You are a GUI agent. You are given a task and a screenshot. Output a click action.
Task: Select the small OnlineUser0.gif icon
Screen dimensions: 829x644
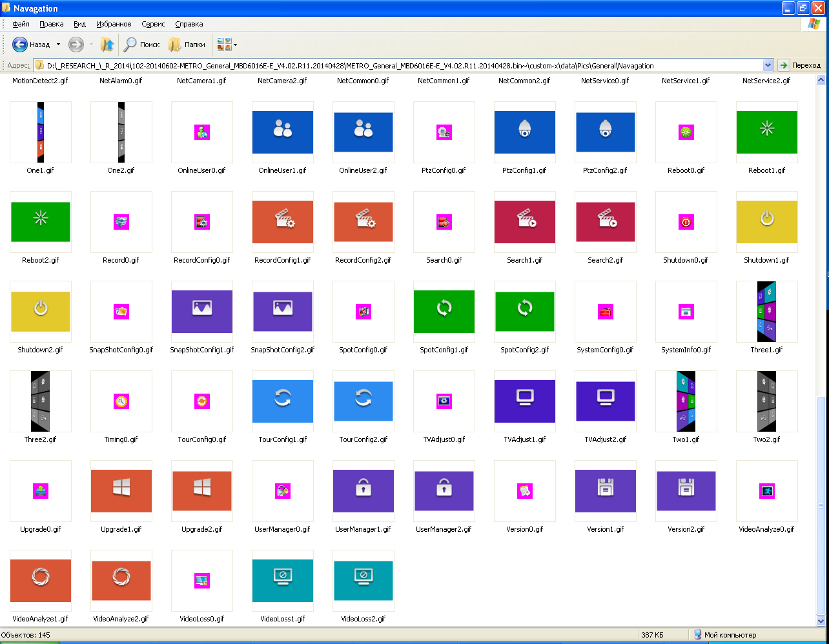click(x=201, y=132)
